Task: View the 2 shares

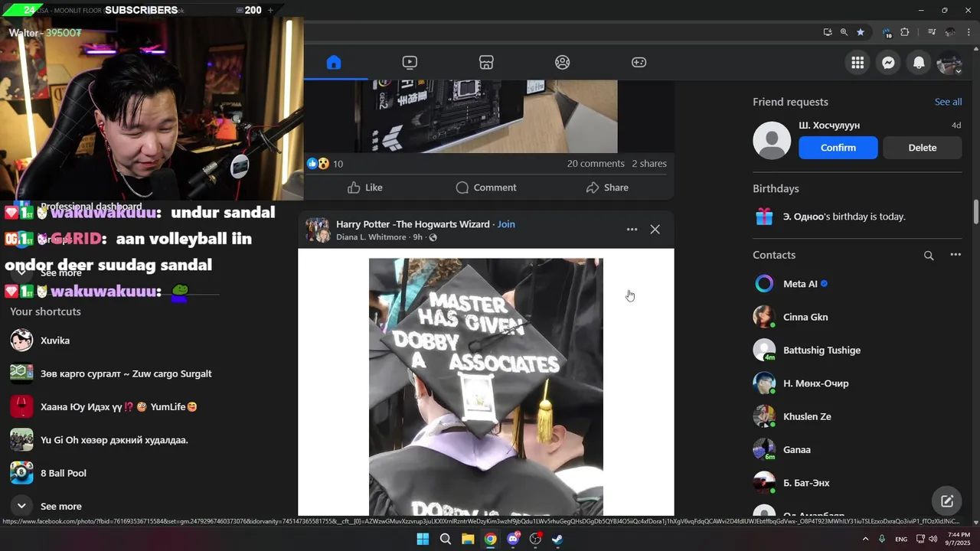Action: pyautogui.click(x=649, y=164)
